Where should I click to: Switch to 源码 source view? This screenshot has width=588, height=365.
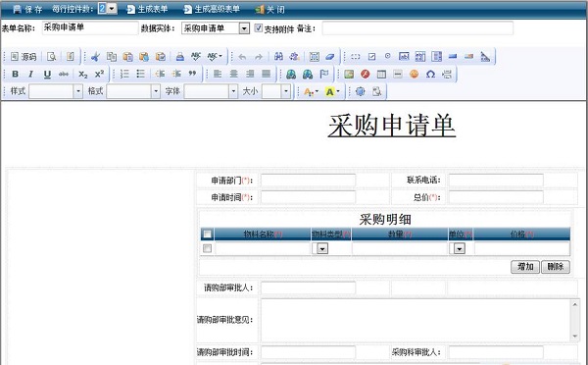pyautogui.click(x=24, y=57)
